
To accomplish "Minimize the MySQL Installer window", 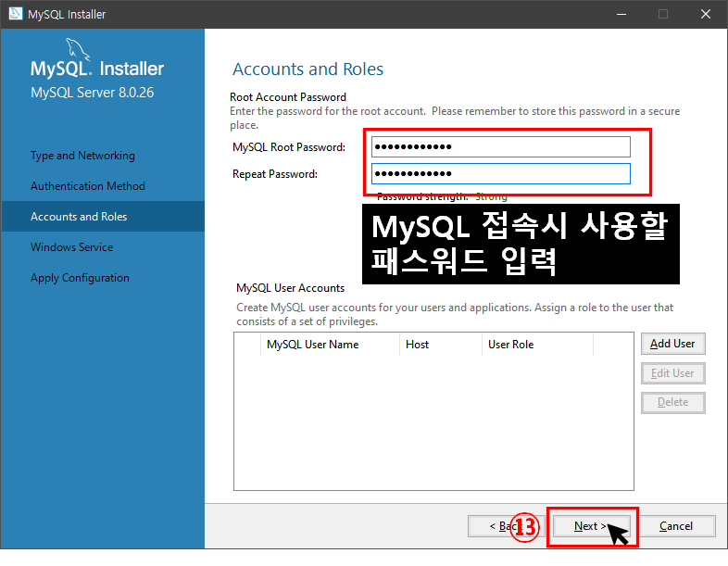I will tap(621, 14).
